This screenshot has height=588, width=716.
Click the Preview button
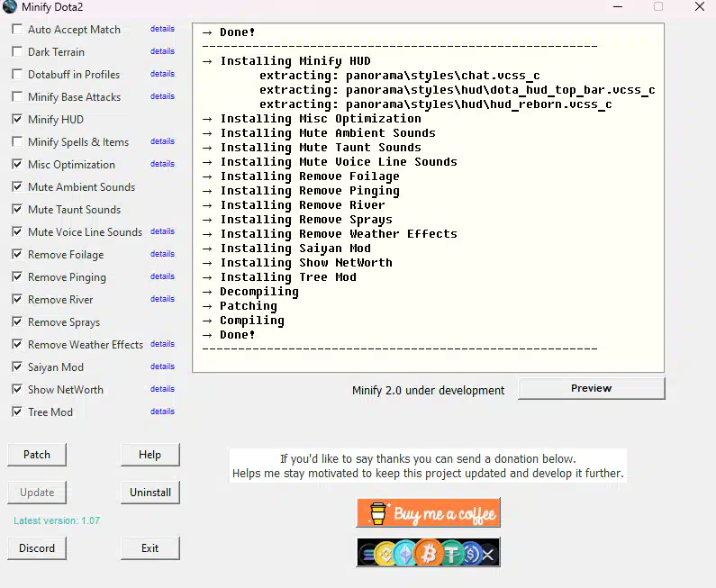[x=592, y=388]
